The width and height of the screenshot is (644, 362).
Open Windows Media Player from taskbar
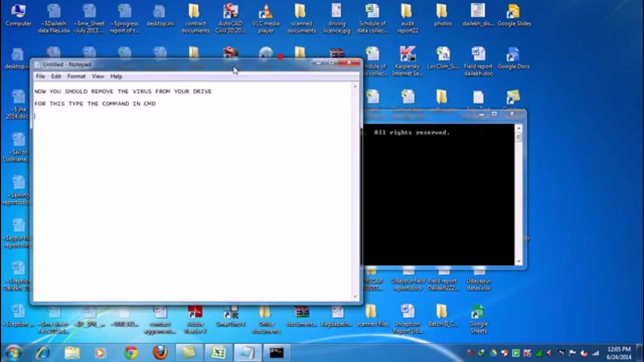(x=101, y=352)
